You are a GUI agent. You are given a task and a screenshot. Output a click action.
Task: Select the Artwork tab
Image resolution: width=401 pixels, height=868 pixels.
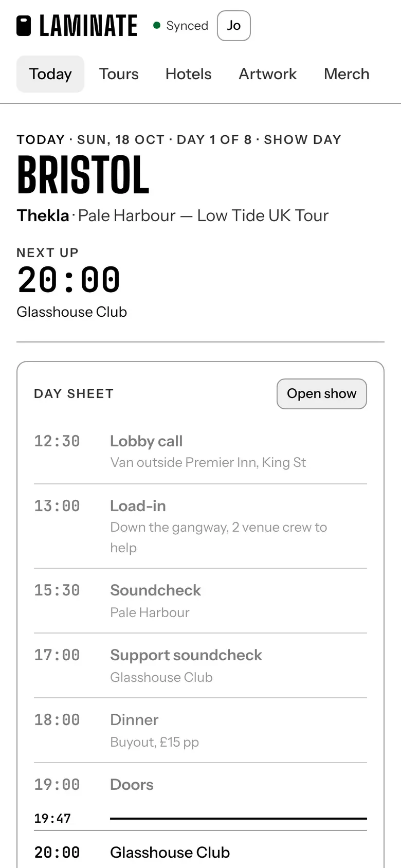coord(268,74)
